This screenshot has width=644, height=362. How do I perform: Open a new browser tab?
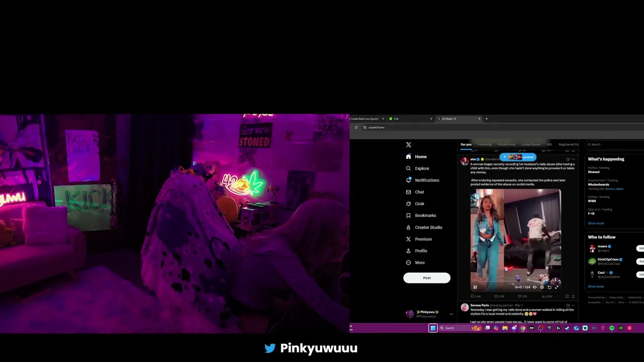(487, 119)
